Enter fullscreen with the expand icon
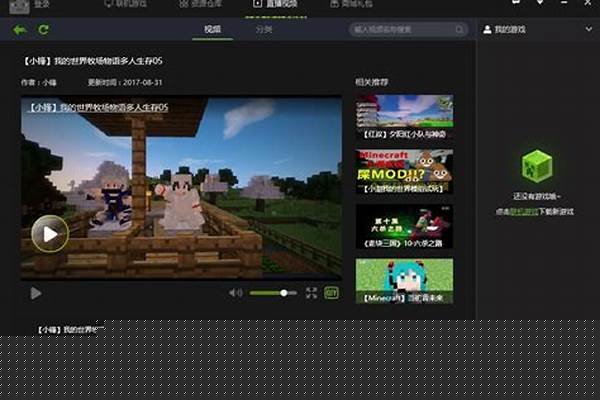Screen dimensions: 600x400 311,293
